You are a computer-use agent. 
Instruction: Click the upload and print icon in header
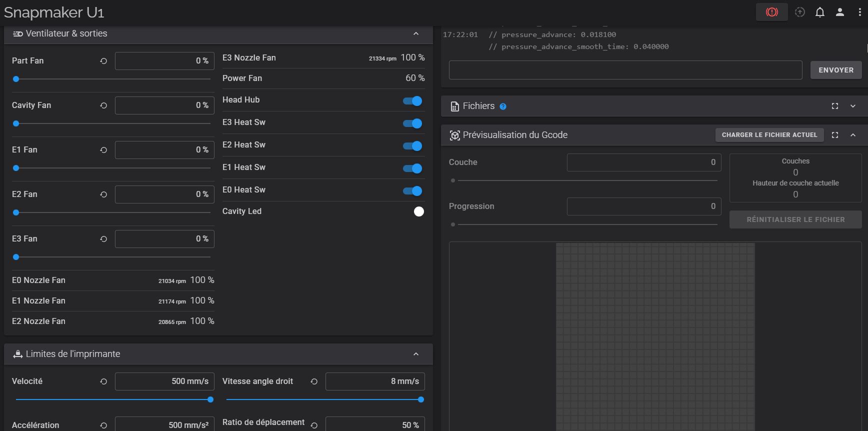click(x=799, y=12)
